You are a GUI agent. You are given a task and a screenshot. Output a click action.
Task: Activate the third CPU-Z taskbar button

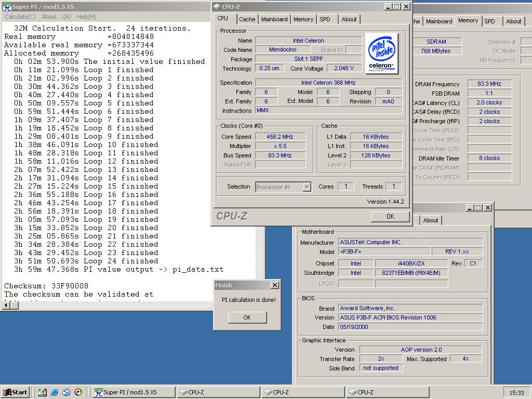[x=388, y=392]
